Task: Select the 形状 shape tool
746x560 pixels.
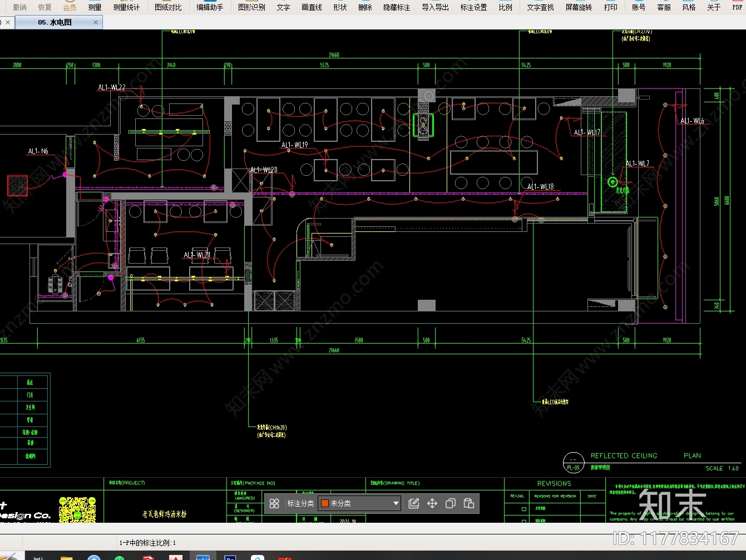Action: coord(340,7)
